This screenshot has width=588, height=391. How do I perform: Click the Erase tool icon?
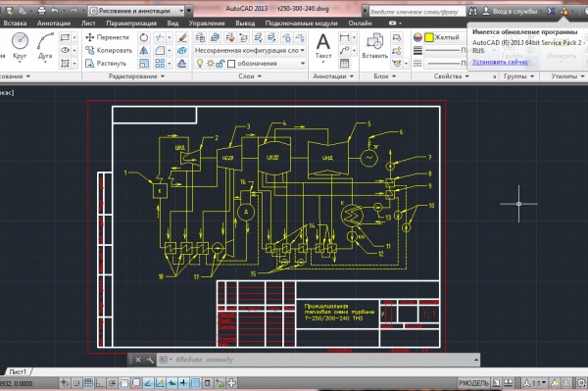(182, 37)
